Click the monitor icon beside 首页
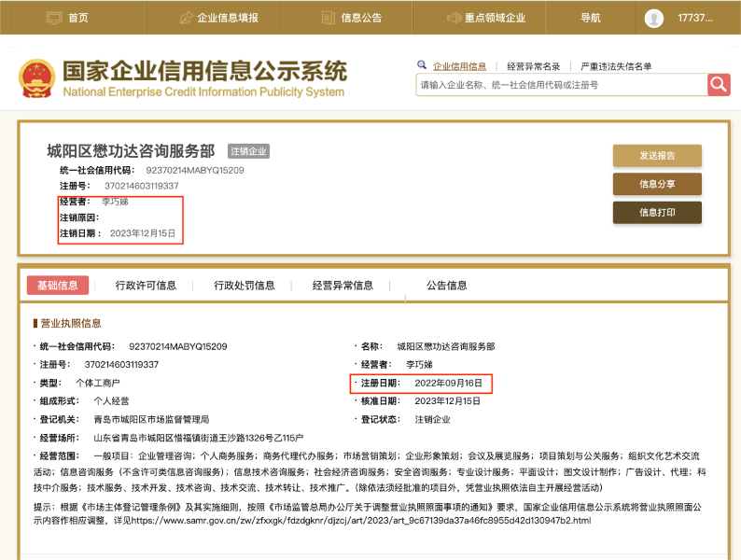The image size is (741, 560). [54, 18]
